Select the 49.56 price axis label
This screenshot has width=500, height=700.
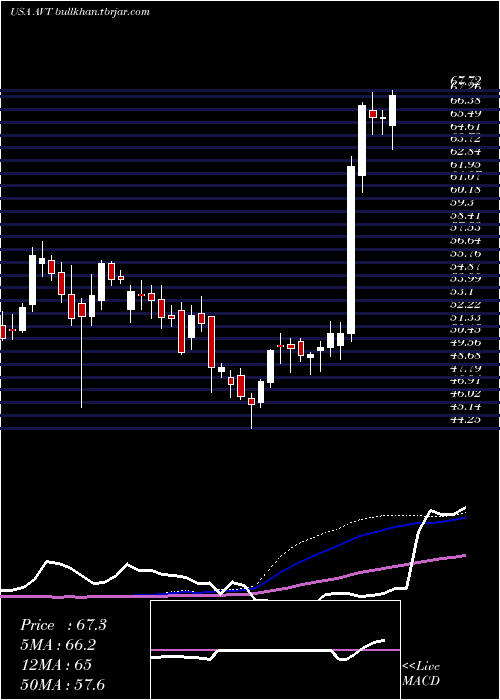[x=465, y=343]
